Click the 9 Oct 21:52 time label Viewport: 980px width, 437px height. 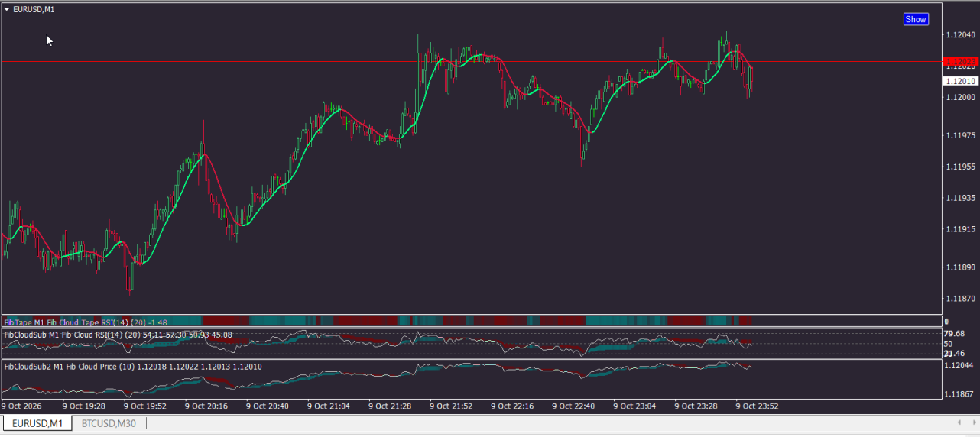[451, 406]
